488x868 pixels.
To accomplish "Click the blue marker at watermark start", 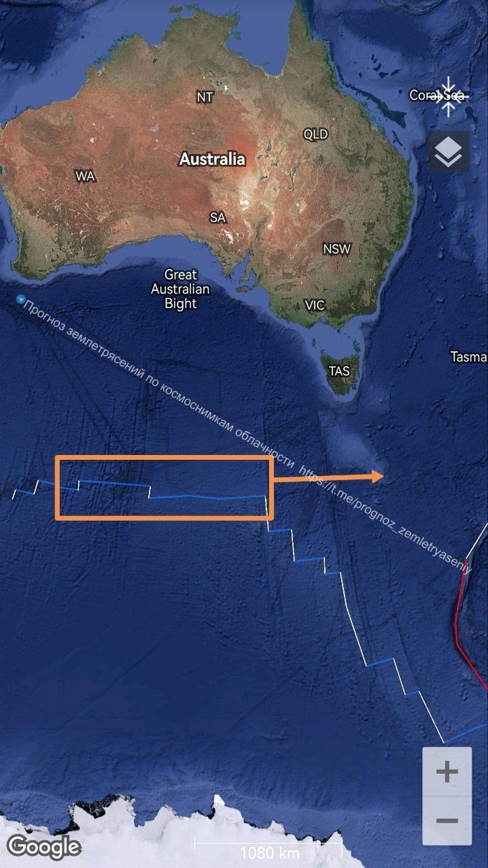I will pyautogui.click(x=20, y=299).
